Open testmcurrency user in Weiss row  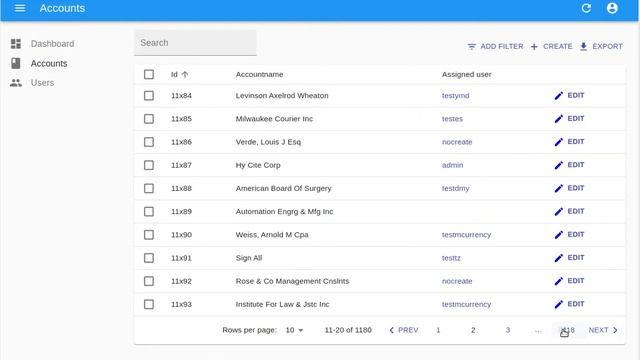(x=467, y=235)
